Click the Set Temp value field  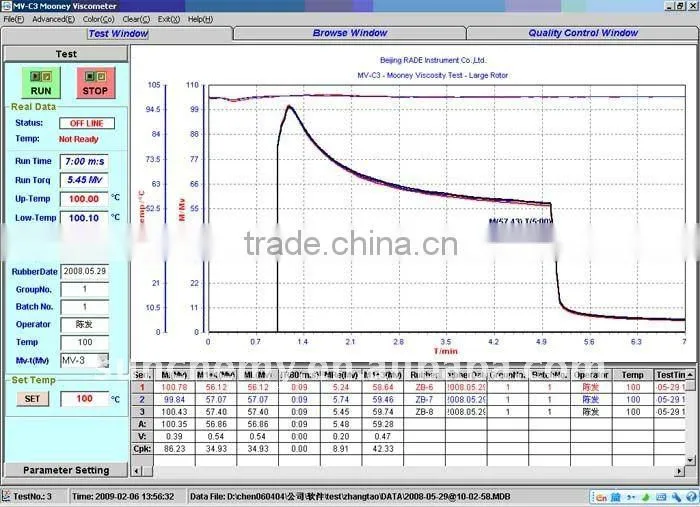pyautogui.click(x=84, y=399)
